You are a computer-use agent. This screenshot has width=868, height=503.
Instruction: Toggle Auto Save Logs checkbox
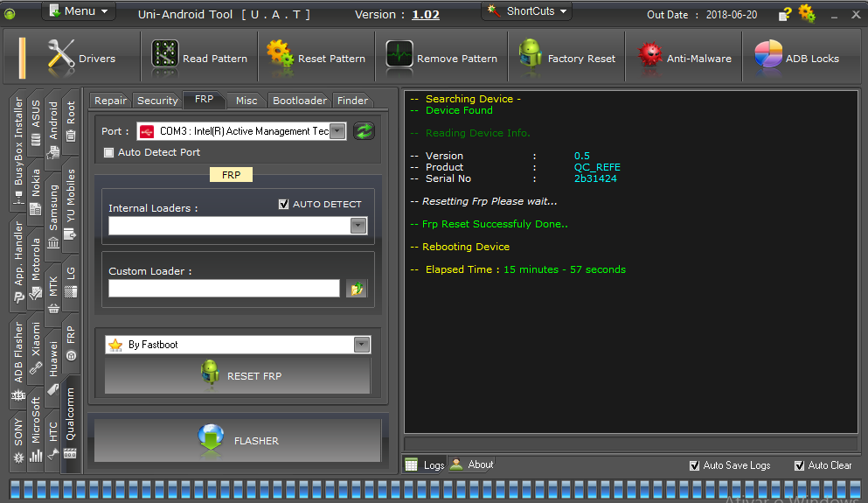click(x=694, y=465)
